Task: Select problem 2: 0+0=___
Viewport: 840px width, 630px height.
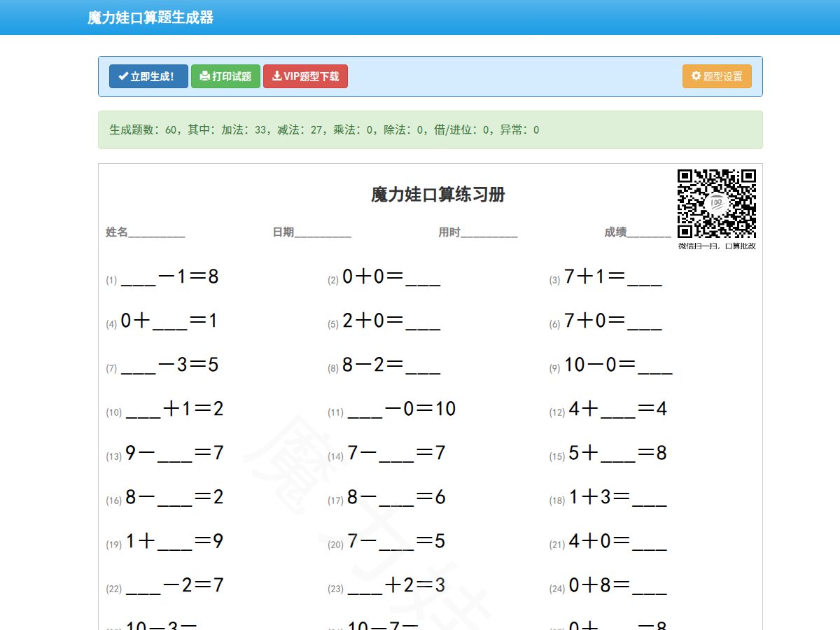Action: coord(384,277)
